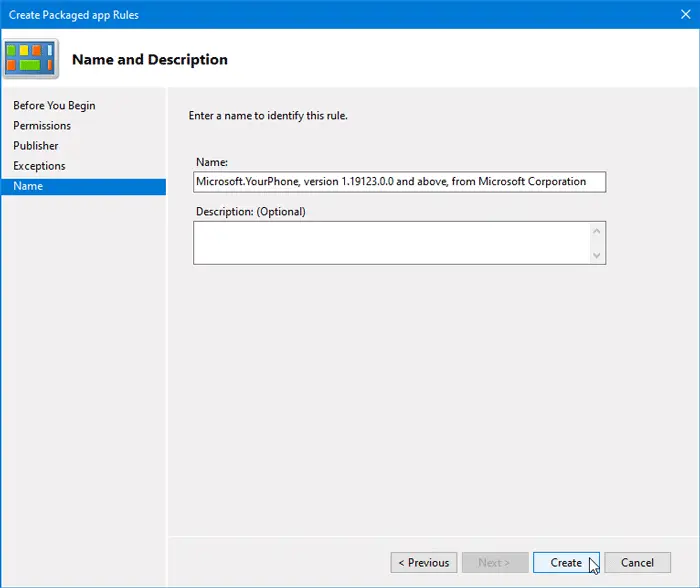The height and width of the screenshot is (588, 700).
Task: Click the 'Description: (Optional)' label
Action: tap(250, 212)
